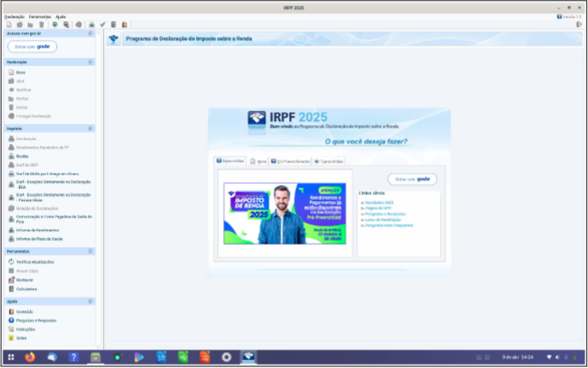Click the checkmark verify icon in toolbar

(102, 25)
